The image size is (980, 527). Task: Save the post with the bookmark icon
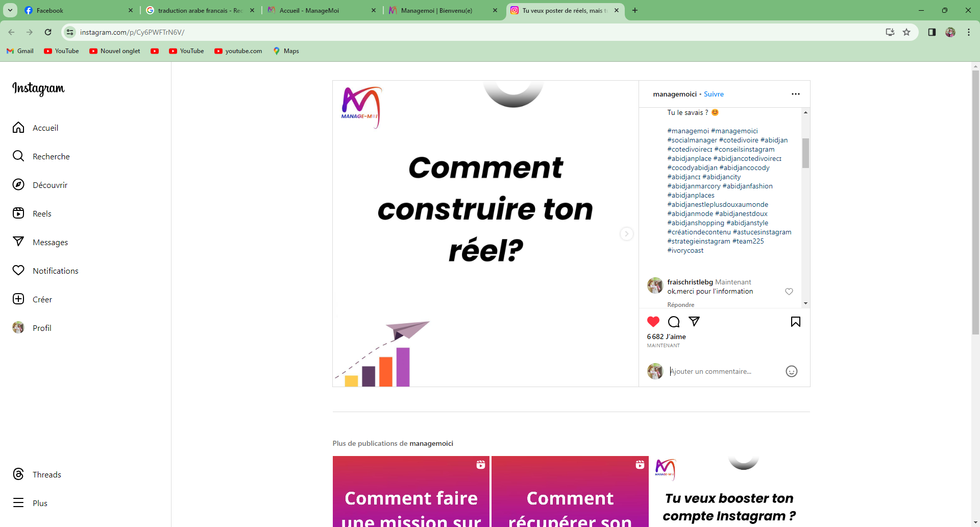pos(796,322)
